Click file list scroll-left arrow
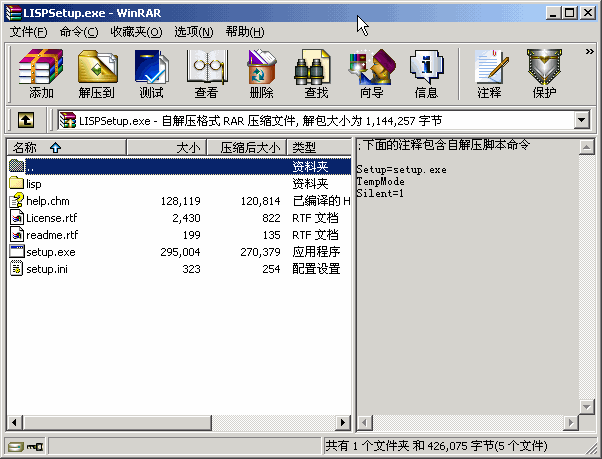This screenshot has height=459, width=602. click(x=14, y=423)
